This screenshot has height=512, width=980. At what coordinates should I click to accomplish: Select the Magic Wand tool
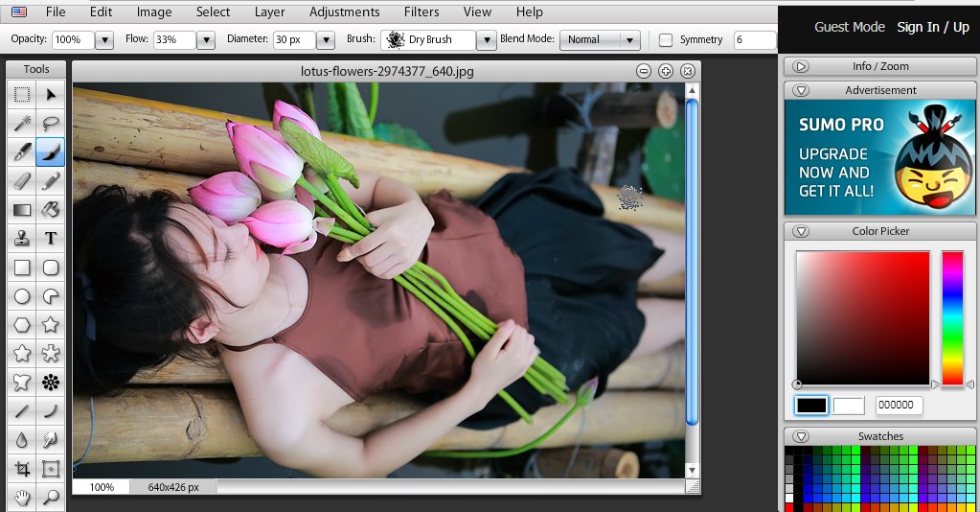tap(22, 123)
